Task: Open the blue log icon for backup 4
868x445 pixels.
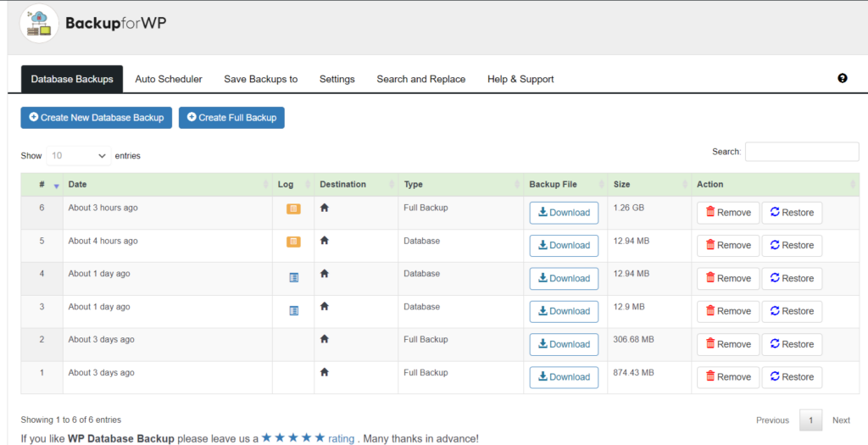Action: click(x=294, y=278)
